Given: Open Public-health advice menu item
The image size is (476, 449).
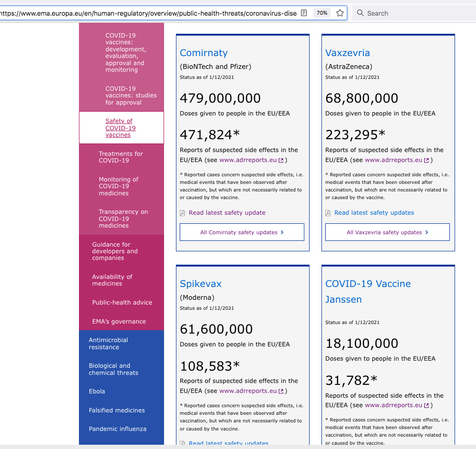Looking at the screenshot, I should 122,303.
